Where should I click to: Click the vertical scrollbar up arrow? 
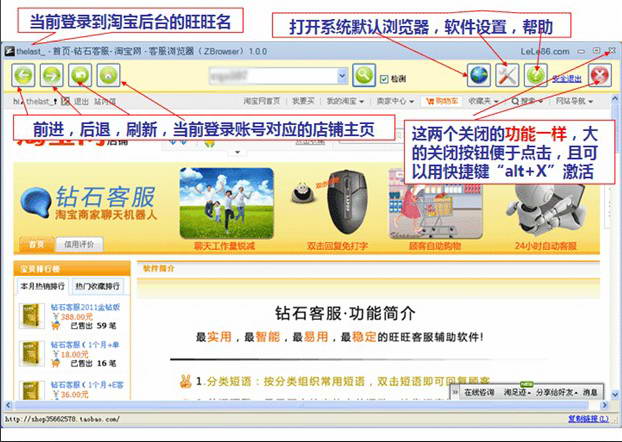pos(615,97)
